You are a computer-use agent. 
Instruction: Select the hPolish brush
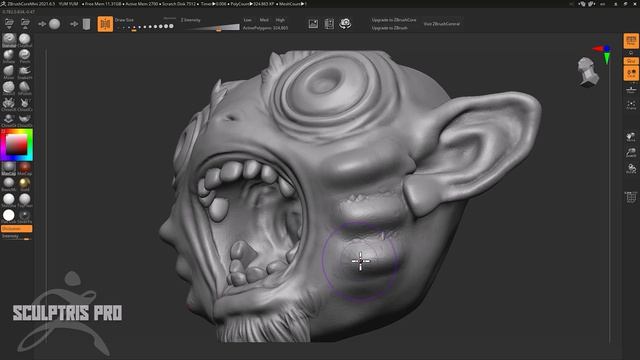24,88
